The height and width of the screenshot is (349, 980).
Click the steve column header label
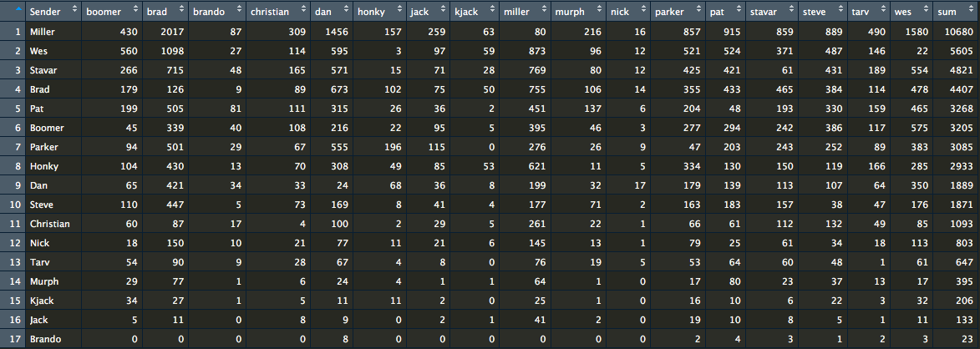(814, 12)
